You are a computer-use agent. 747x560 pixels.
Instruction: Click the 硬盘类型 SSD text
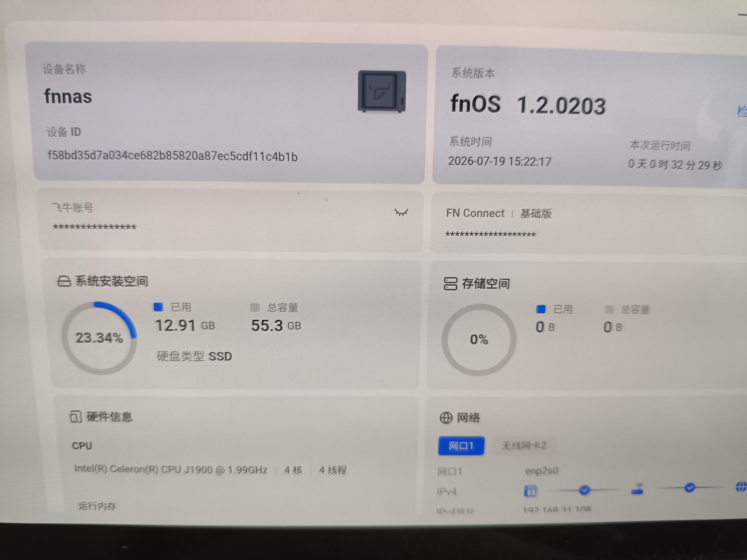point(194,356)
